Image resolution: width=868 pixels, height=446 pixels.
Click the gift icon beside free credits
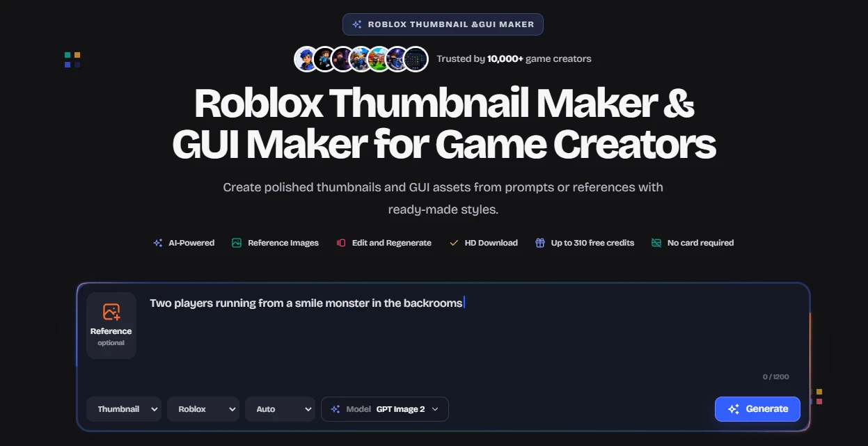click(540, 243)
